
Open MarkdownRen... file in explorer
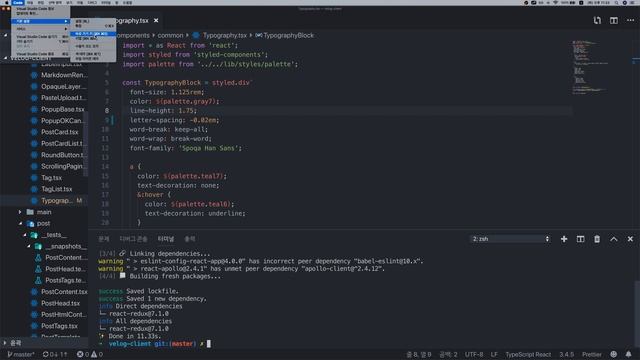pyautogui.click(x=64, y=75)
